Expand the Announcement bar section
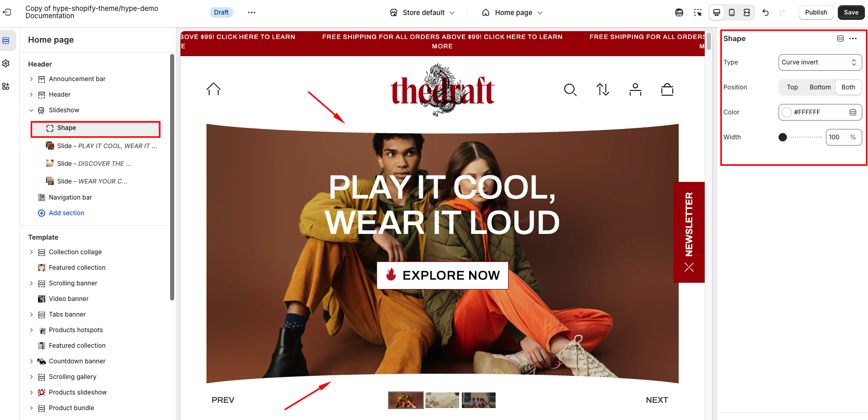868x420 pixels. pos(31,79)
